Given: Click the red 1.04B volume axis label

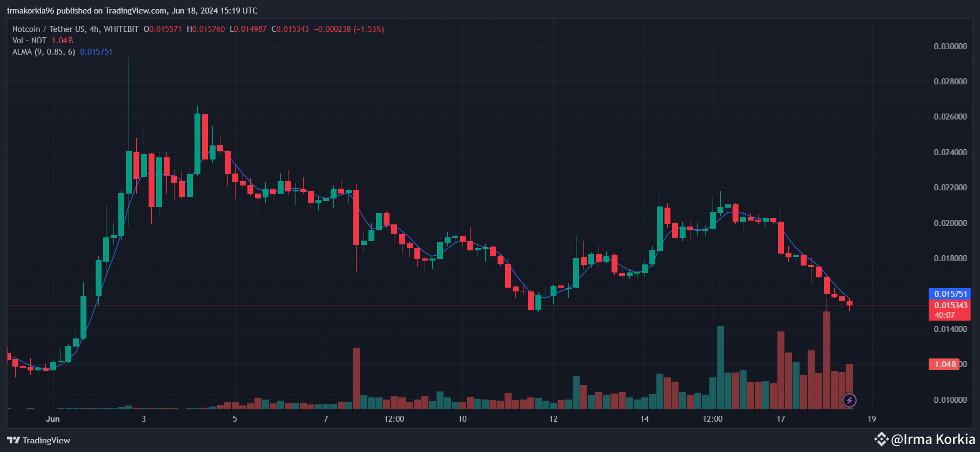Looking at the screenshot, I should coord(944,364).
